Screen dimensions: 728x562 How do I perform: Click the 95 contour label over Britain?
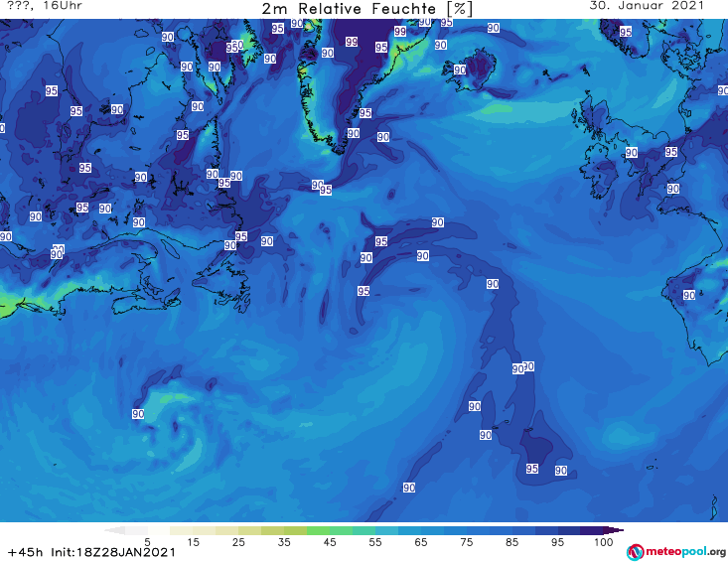[x=671, y=152]
